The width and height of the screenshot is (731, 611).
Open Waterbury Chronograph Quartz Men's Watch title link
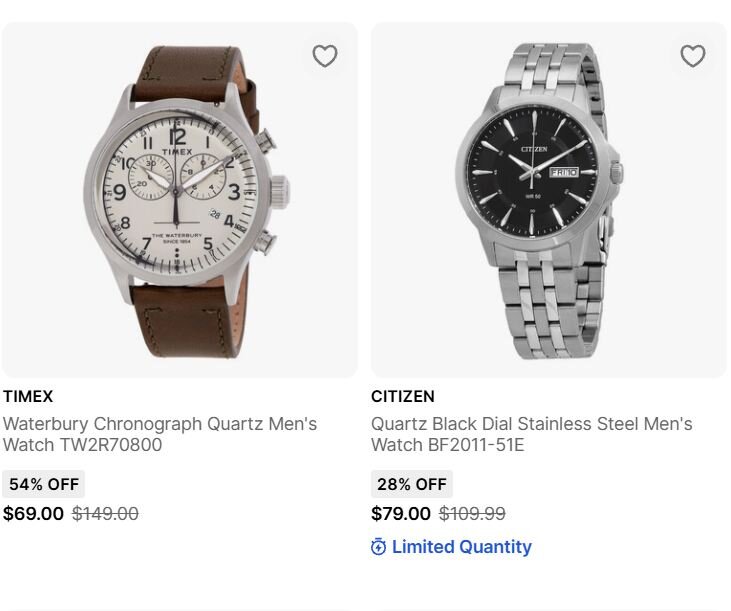tap(160, 434)
